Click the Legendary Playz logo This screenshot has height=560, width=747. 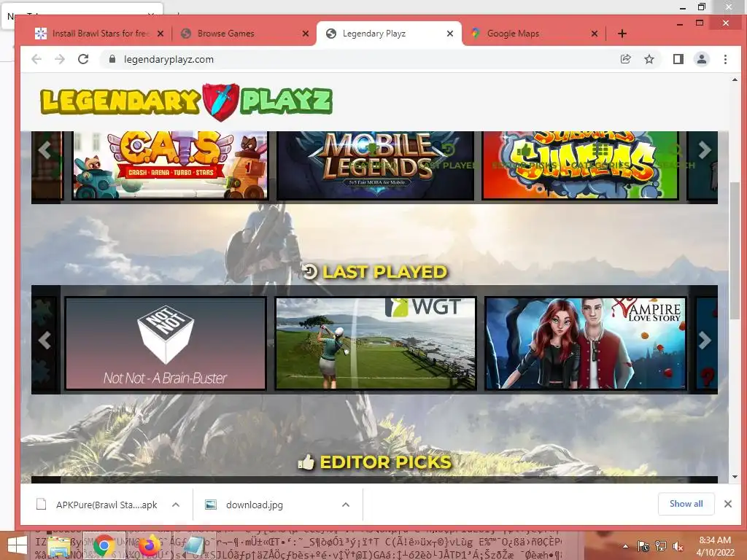tap(186, 101)
